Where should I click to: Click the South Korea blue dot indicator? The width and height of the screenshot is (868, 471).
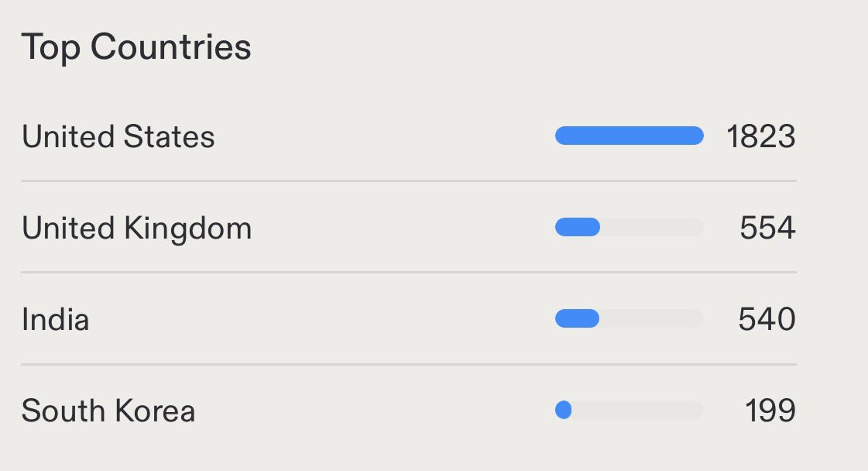(564, 410)
